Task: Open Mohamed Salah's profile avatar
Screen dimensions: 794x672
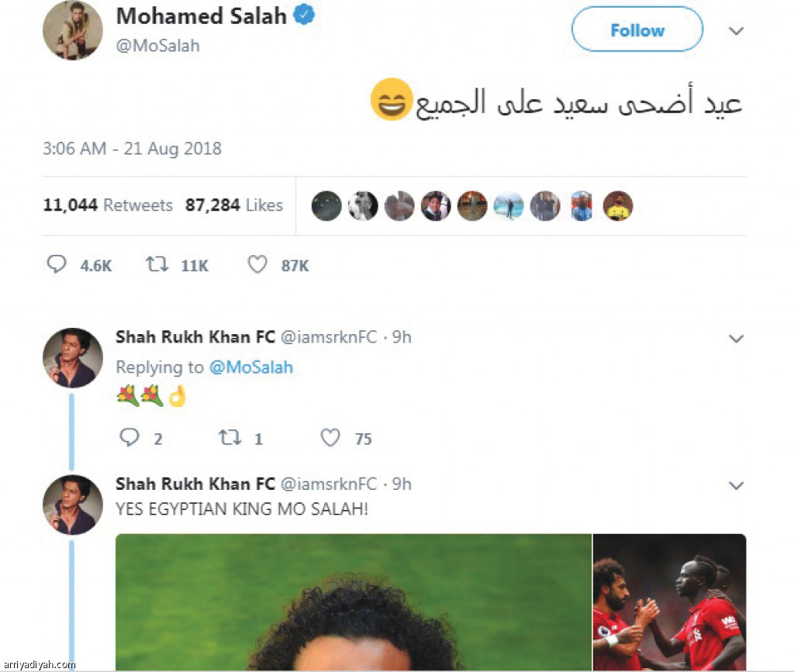Action: 73,30
